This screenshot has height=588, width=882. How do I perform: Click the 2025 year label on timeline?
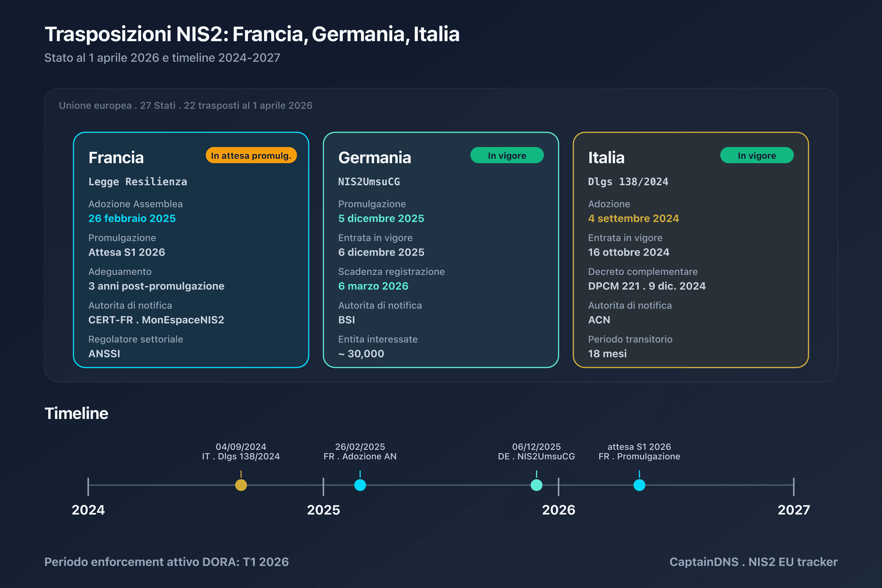pyautogui.click(x=323, y=510)
